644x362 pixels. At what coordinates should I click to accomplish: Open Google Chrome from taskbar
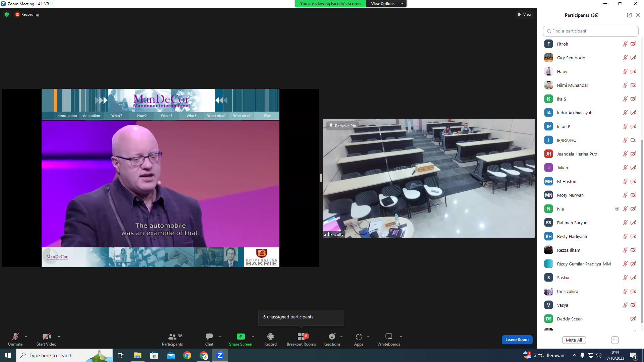pyautogui.click(x=187, y=355)
